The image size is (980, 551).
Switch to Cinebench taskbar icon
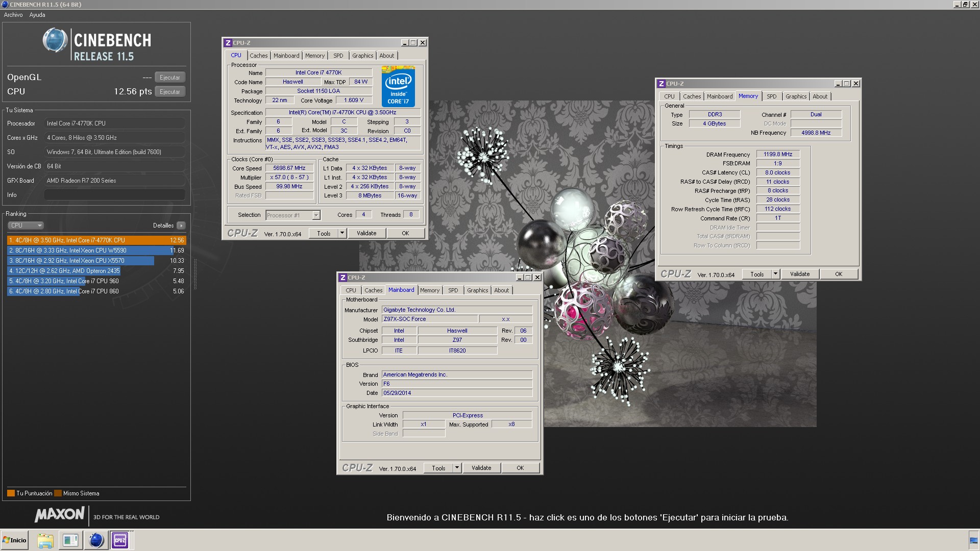pos(95,540)
